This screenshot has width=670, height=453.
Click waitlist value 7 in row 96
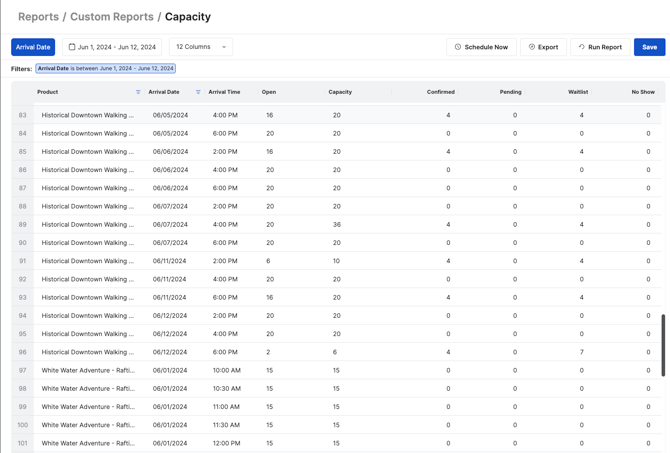click(582, 352)
